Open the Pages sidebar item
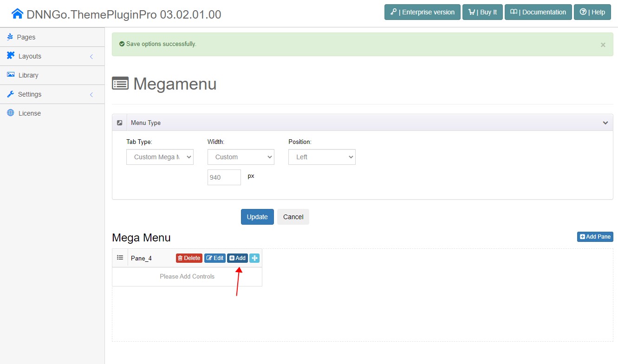Image resolution: width=618 pixels, height=364 pixels. coord(52,37)
